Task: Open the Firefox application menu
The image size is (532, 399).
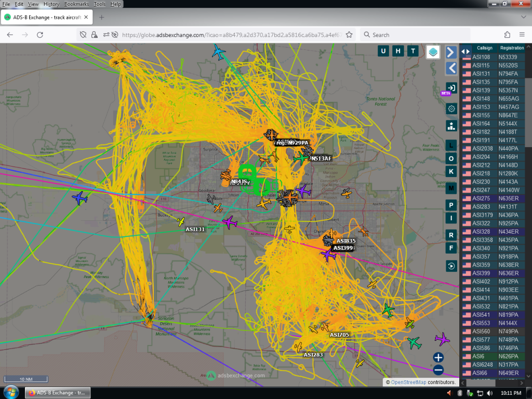Action: [x=522, y=35]
